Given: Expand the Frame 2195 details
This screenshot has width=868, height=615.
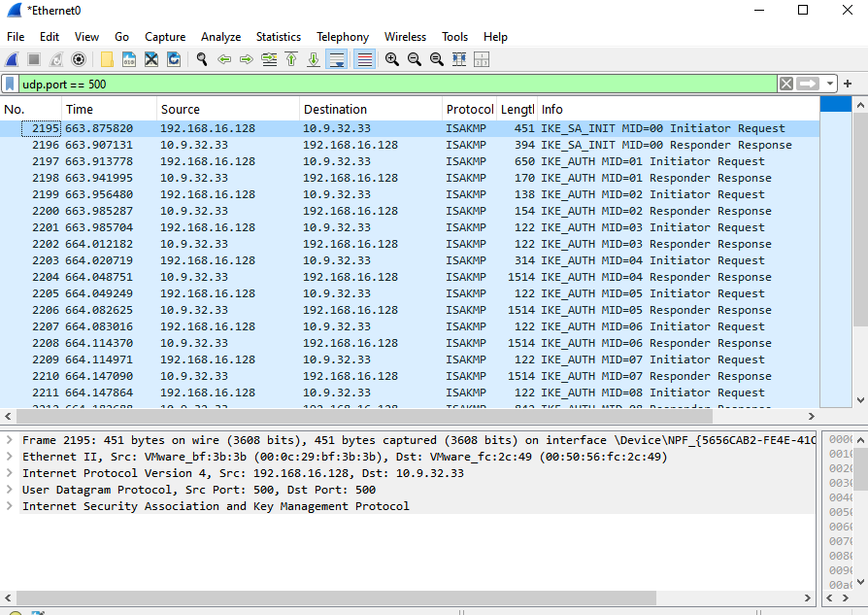Looking at the screenshot, I should pyautogui.click(x=9, y=440).
